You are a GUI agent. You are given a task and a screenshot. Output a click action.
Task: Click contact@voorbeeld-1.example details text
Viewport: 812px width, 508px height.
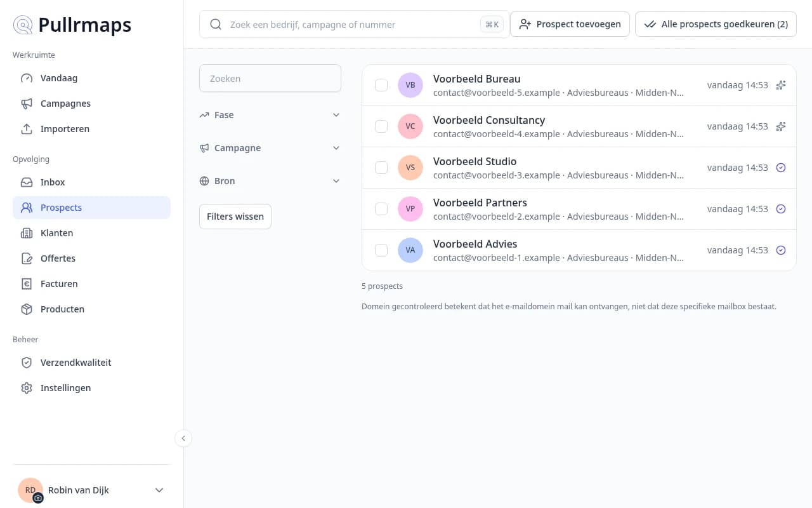(x=558, y=258)
